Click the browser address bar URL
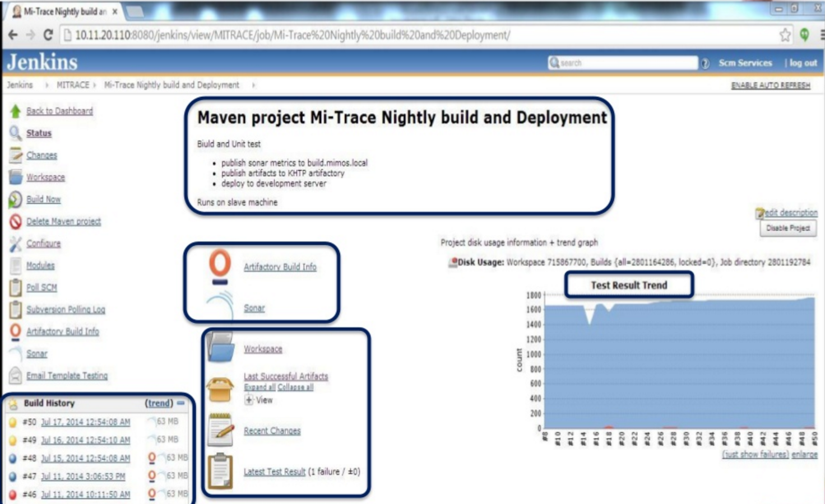 point(292,35)
